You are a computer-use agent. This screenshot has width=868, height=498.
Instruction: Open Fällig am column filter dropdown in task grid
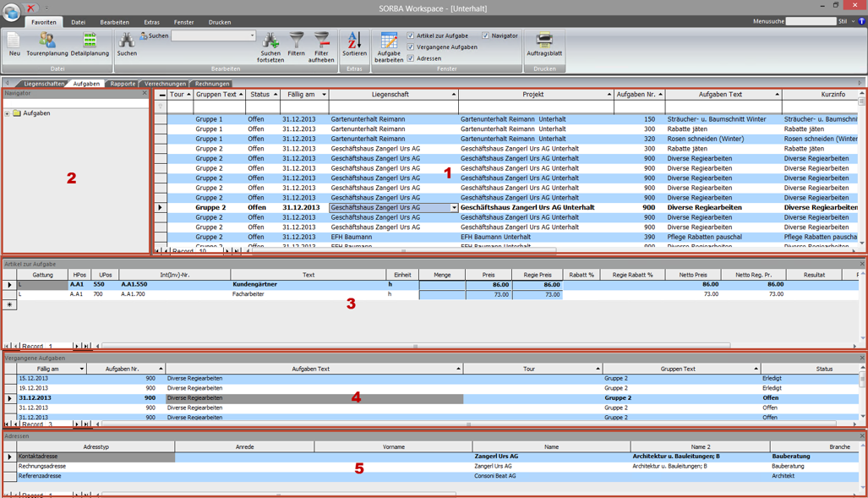(x=325, y=95)
